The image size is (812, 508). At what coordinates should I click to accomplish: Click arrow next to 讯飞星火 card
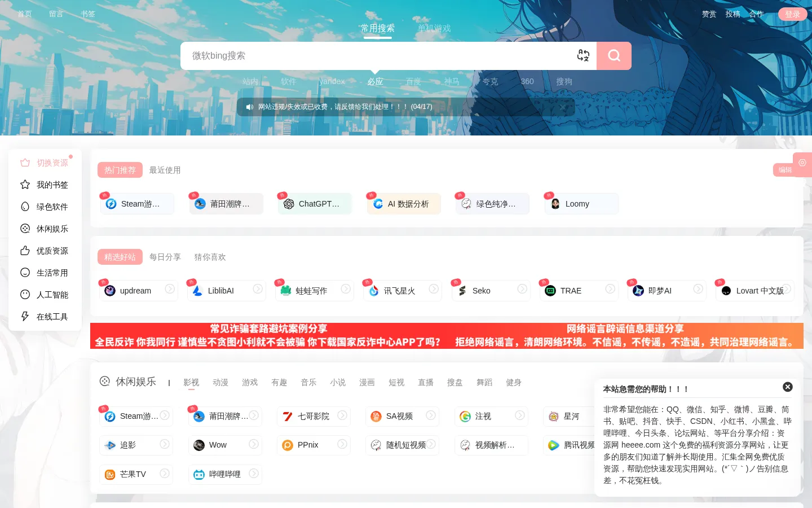pos(434,288)
